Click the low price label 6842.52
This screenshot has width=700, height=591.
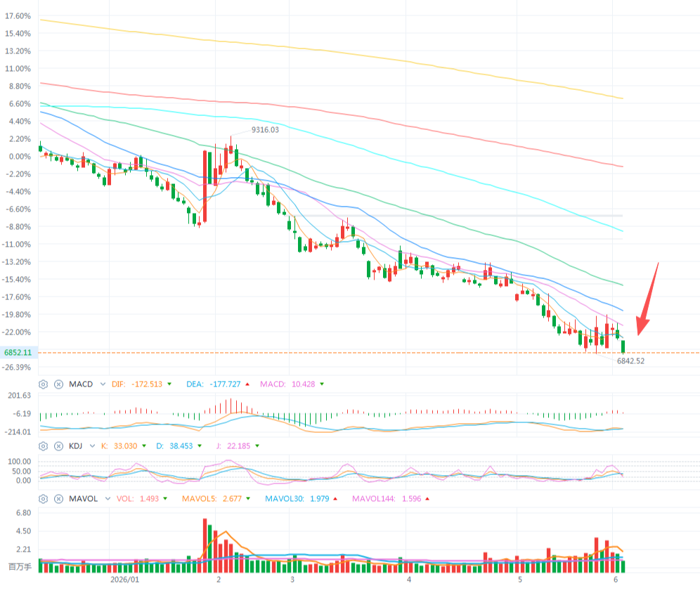[631, 361]
